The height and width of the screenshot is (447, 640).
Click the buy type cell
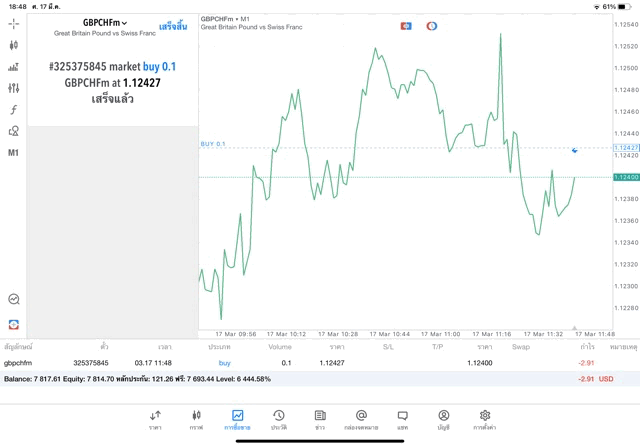pos(224,363)
